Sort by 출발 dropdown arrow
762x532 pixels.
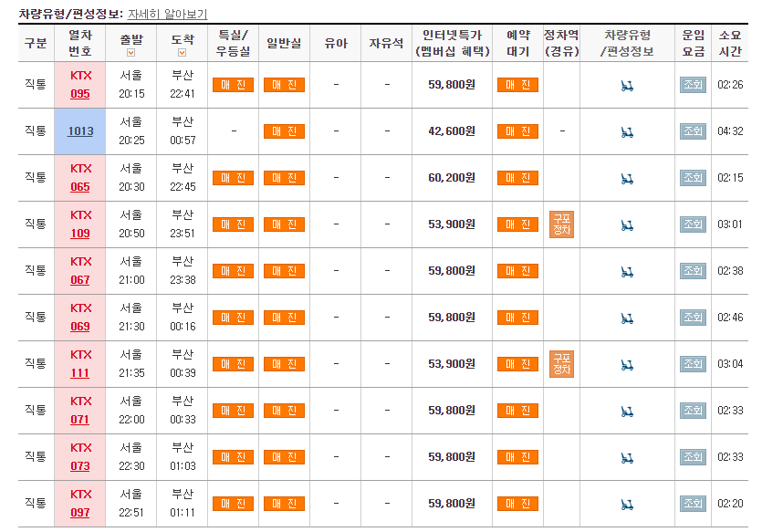click(x=130, y=53)
